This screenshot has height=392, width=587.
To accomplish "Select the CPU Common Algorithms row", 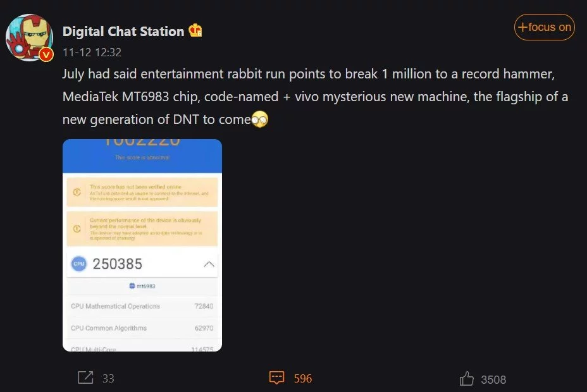I will [x=142, y=328].
